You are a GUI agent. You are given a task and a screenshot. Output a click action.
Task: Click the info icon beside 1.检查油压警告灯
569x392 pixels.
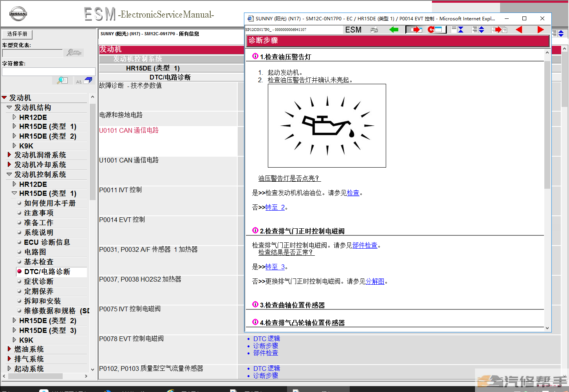point(255,56)
